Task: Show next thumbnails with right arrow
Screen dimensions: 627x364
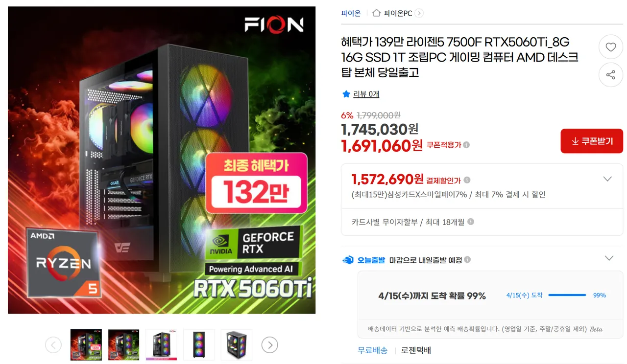Action: click(x=269, y=345)
